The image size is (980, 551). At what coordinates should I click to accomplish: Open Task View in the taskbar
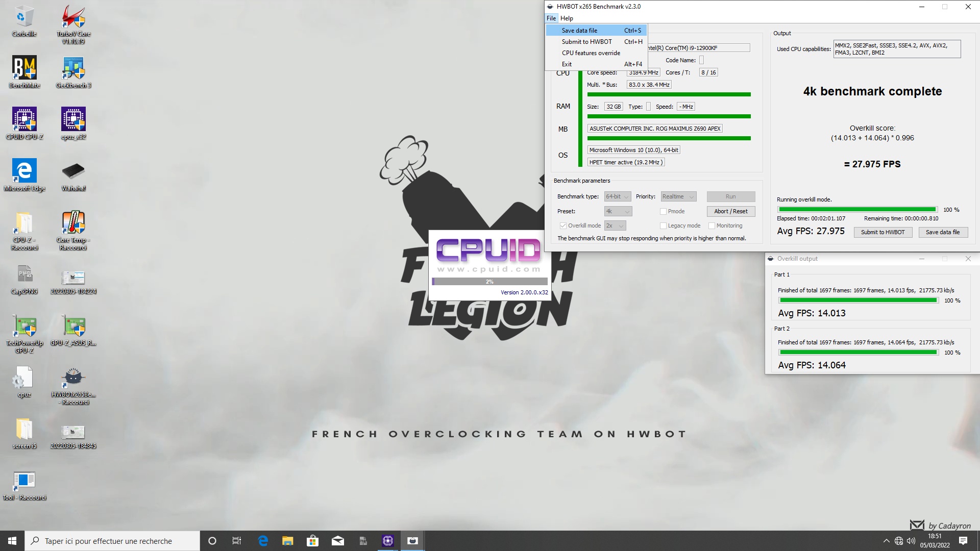[x=237, y=541]
